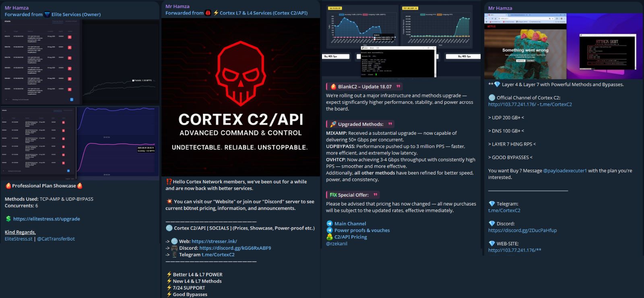The width and height of the screenshot is (644, 298).
Task: Click the fire emoji before Professional Plan Showcase
Action: click(8, 186)
